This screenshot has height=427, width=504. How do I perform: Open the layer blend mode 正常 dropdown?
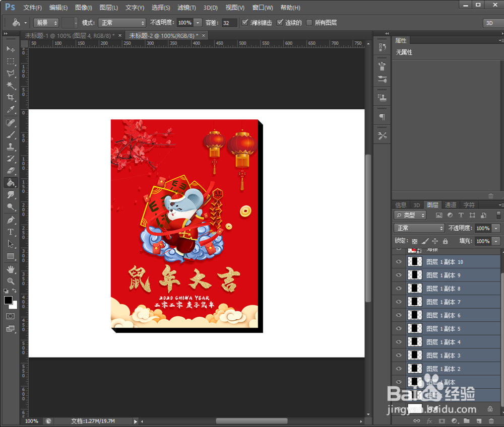(x=419, y=228)
